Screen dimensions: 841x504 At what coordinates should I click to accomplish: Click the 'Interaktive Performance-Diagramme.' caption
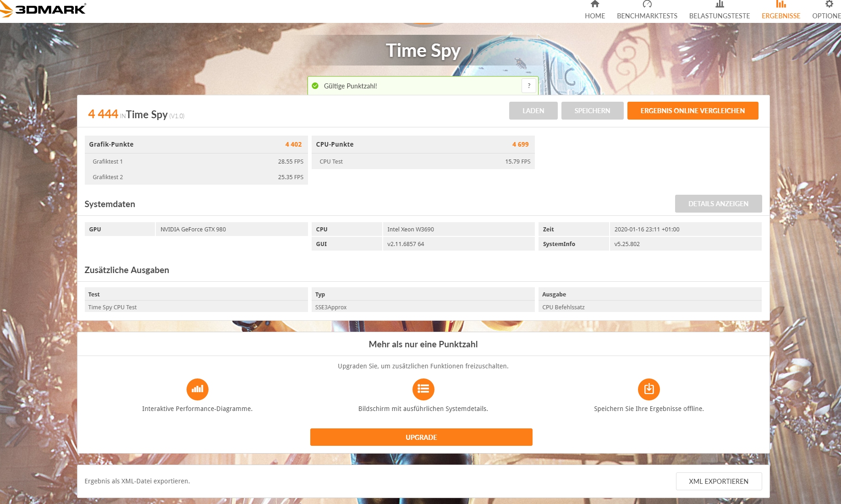coord(197,409)
